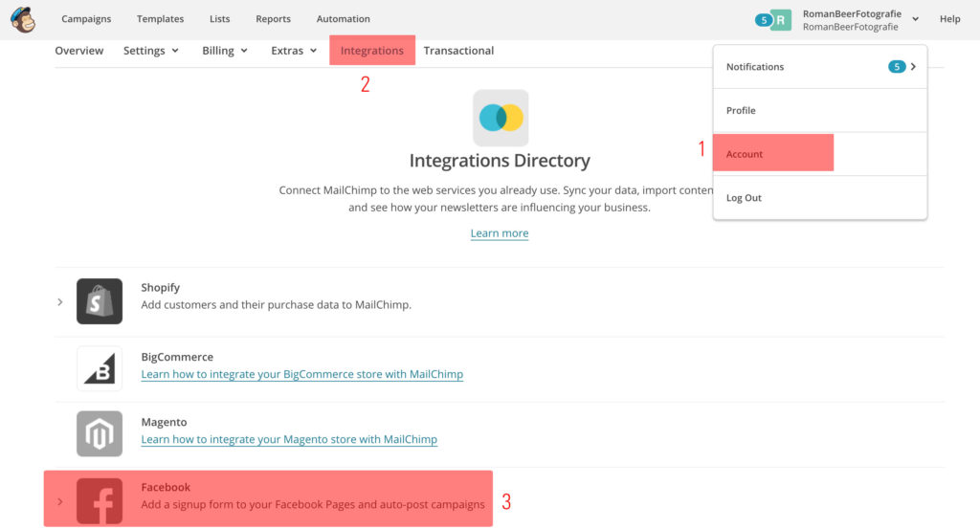Click the Magento heading text

[x=164, y=422]
